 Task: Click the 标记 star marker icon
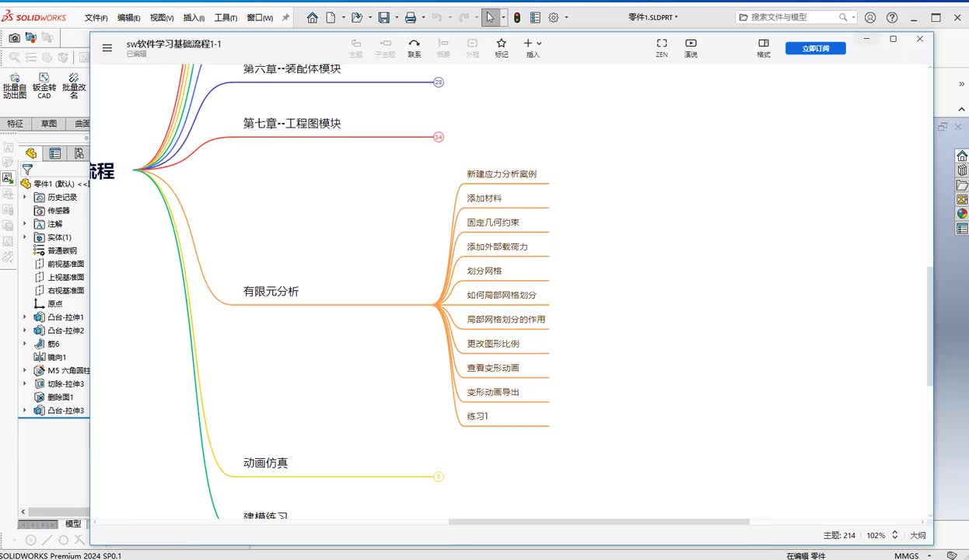tap(502, 48)
